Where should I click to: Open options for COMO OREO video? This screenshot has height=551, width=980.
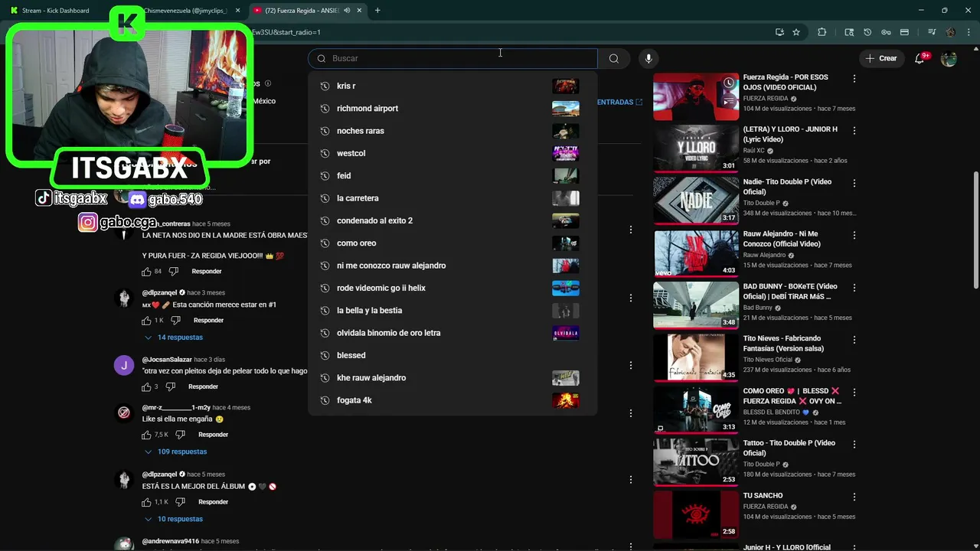[x=854, y=393]
